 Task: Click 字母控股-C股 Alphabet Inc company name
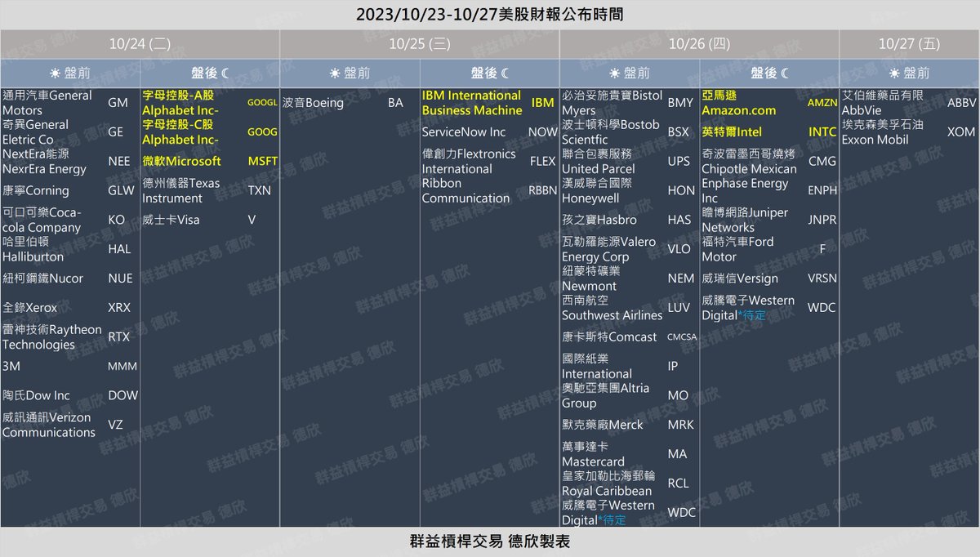pos(180,132)
